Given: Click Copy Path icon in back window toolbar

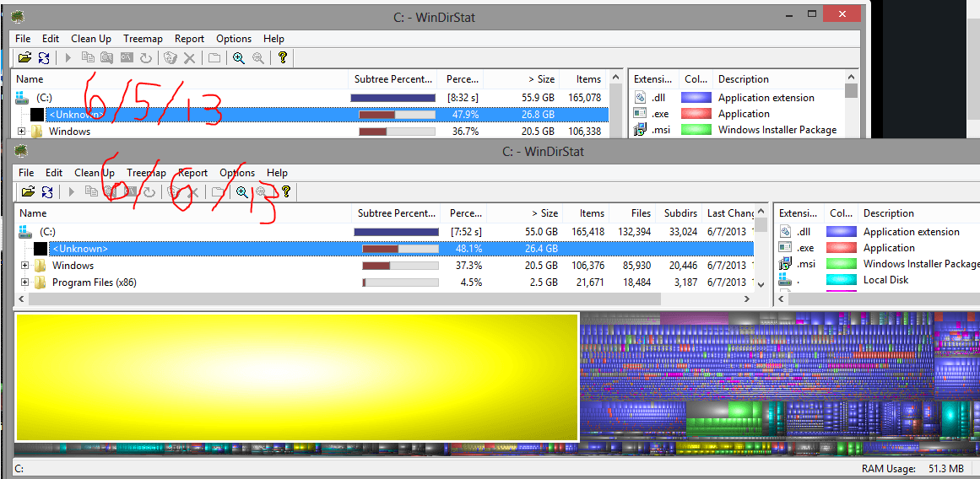Looking at the screenshot, I should [88, 58].
